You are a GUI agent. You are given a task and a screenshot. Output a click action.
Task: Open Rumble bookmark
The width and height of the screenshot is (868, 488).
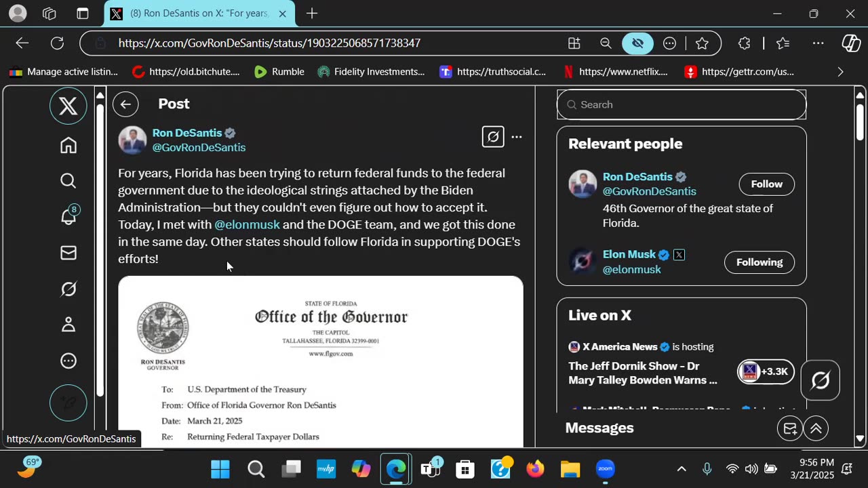tap(279, 72)
